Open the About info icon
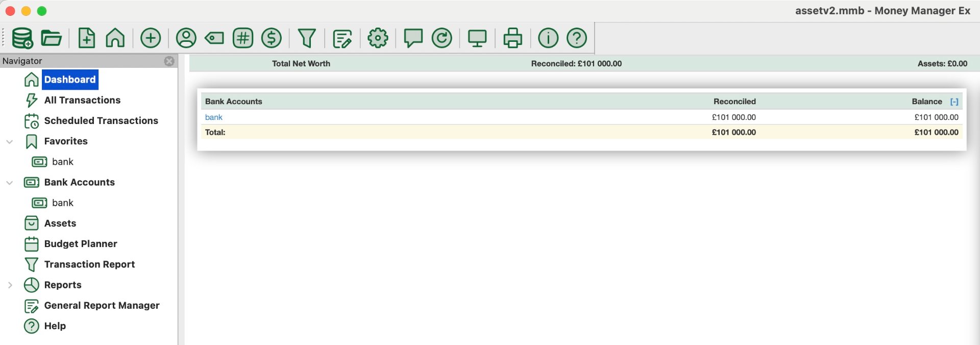This screenshot has width=980, height=345. [x=548, y=38]
